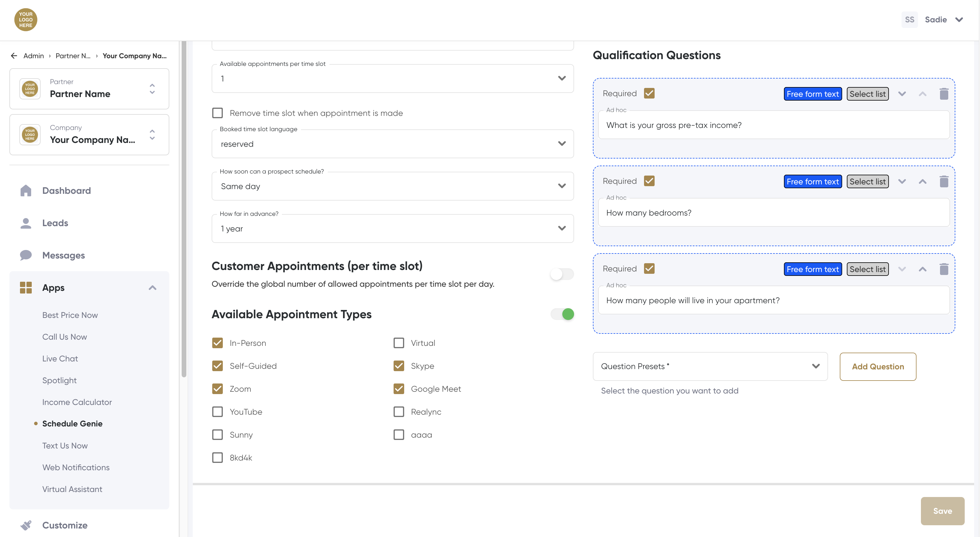The height and width of the screenshot is (537, 980).
Task: Go to Income Calculator in sidebar
Action: (x=77, y=402)
